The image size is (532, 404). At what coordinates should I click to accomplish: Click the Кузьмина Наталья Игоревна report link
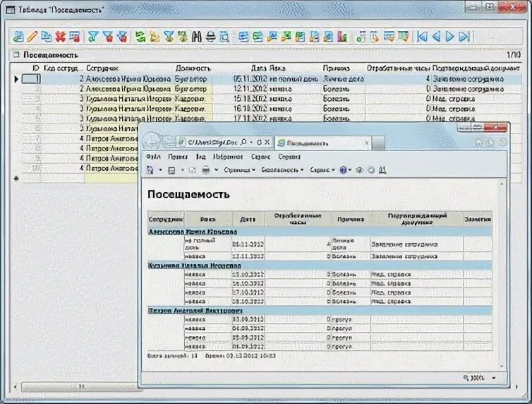195,266
